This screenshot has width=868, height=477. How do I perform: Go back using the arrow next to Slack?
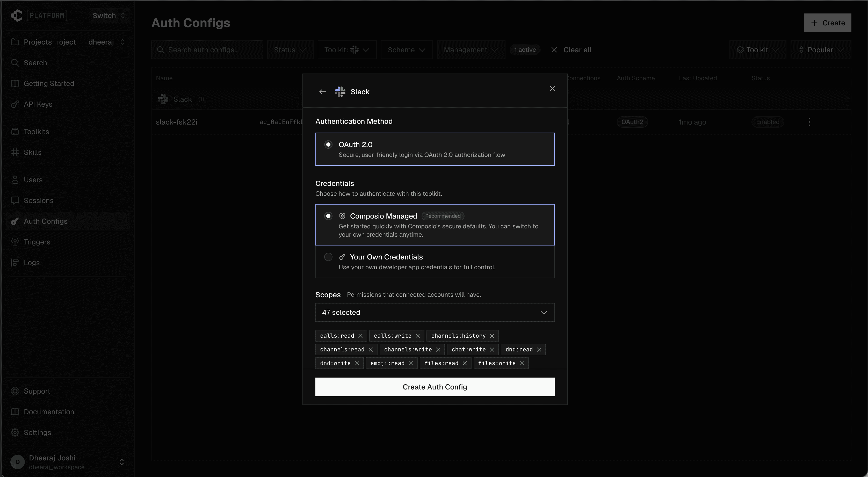point(322,92)
